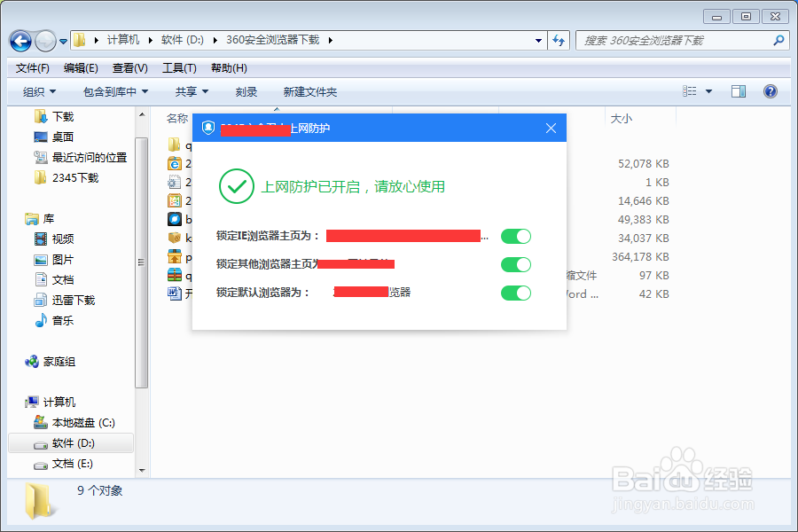Click the 软件 (D:) breadcrumb segment
Screen dimensions: 798x532
click(182, 40)
